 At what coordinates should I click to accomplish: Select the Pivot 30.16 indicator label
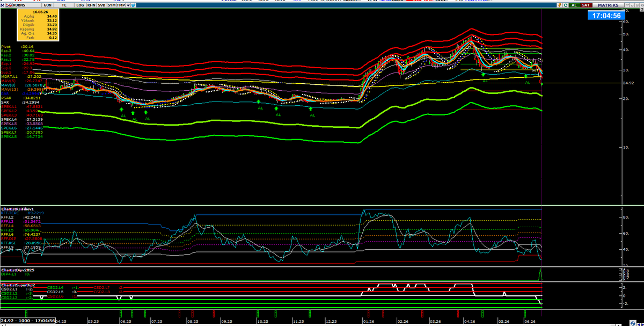[17, 46]
